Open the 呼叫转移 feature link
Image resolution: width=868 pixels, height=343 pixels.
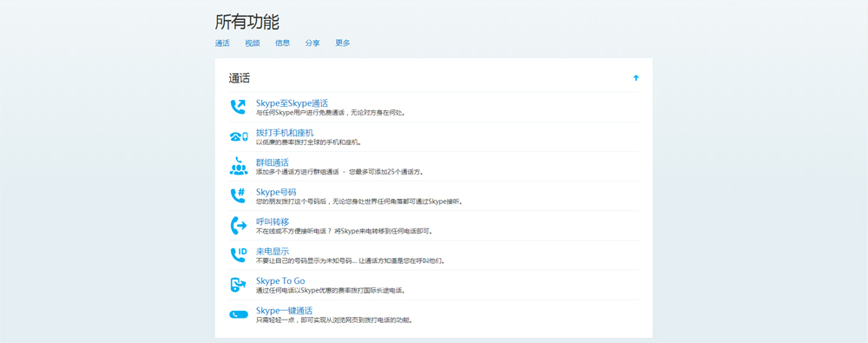pyautogui.click(x=273, y=221)
